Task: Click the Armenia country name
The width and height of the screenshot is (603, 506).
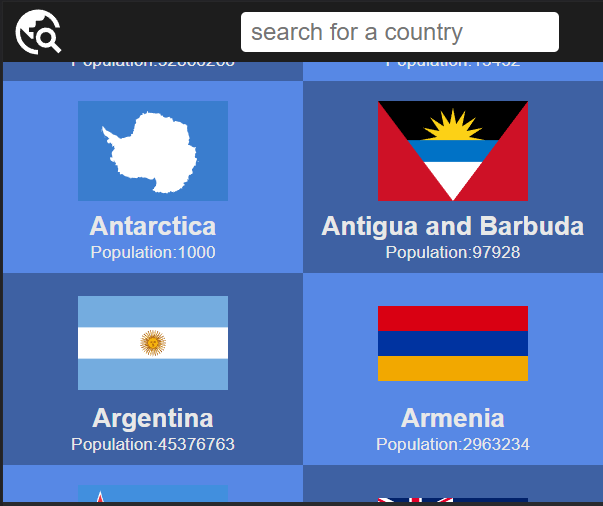Action: point(452,417)
